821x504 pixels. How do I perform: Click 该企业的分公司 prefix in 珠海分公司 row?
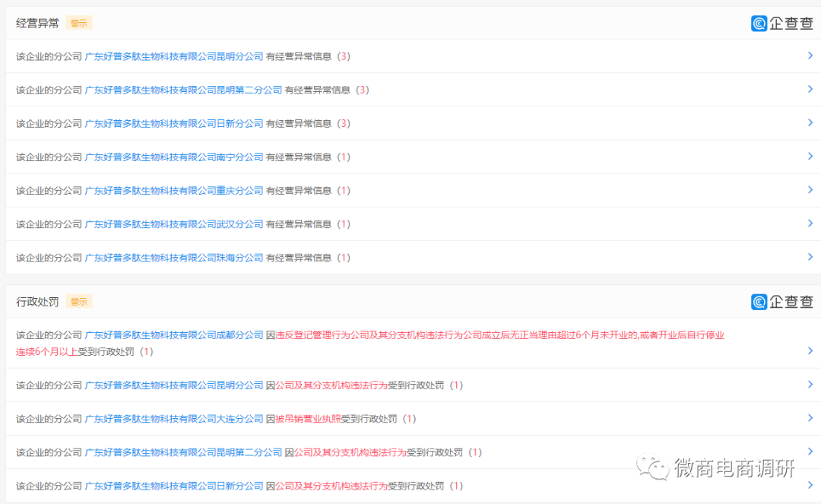point(49,258)
